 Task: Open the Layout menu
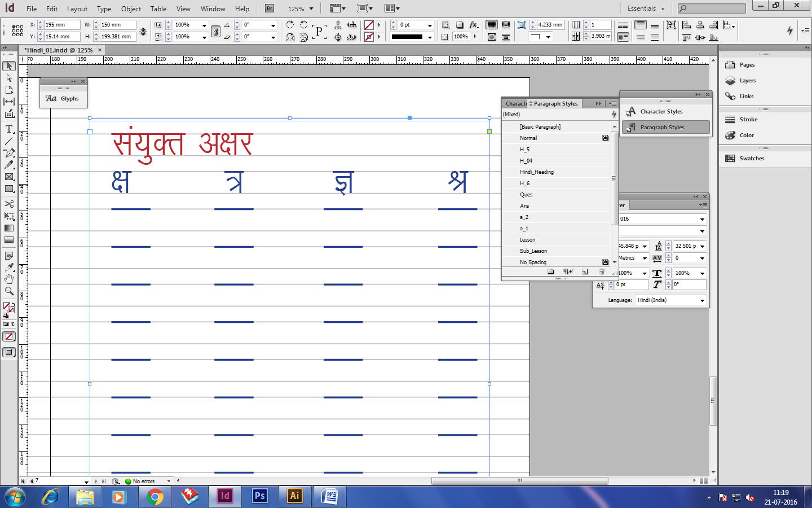[x=77, y=9]
